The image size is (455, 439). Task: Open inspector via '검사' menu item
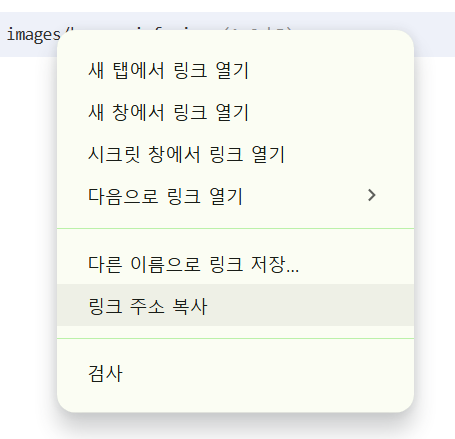[x=235, y=373]
